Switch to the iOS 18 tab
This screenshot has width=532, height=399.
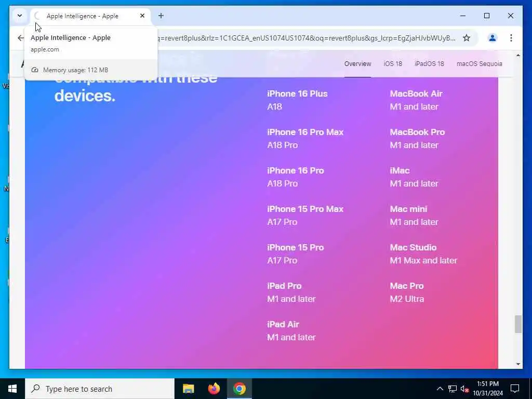click(393, 64)
